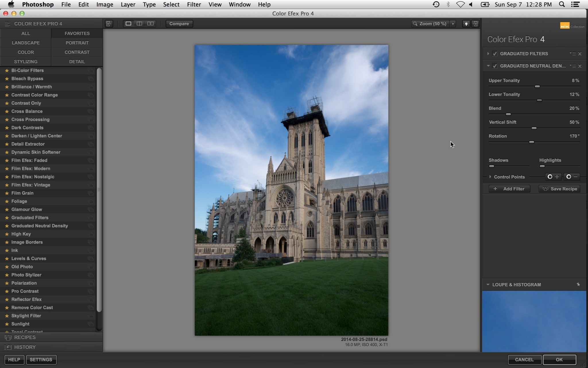Open preset recipes icon for Skylight Filter
This screenshot has width=588, height=368.
pyautogui.click(x=90, y=316)
